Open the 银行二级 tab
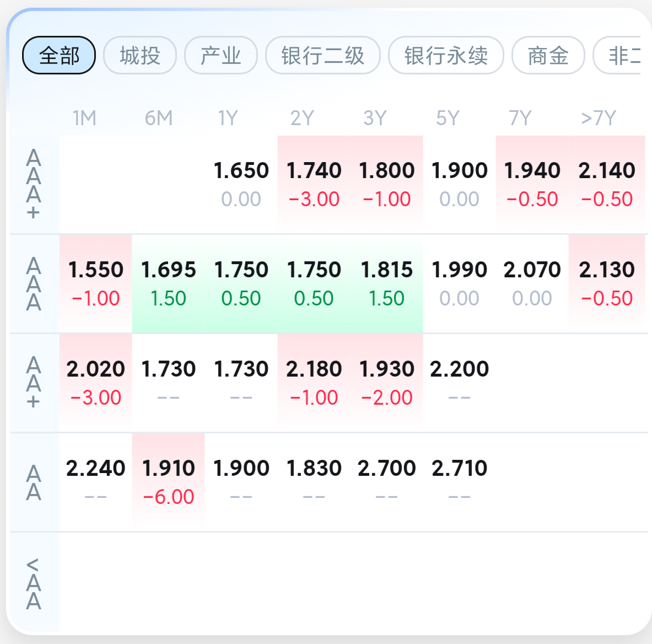The width and height of the screenshot is (652, 644). coord(323,55)
